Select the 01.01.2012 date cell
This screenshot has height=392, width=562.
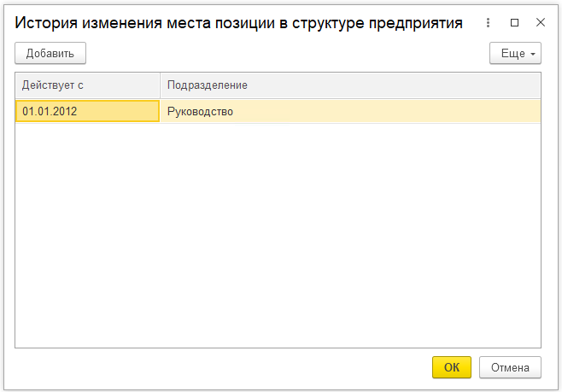(x=87, y=111)
